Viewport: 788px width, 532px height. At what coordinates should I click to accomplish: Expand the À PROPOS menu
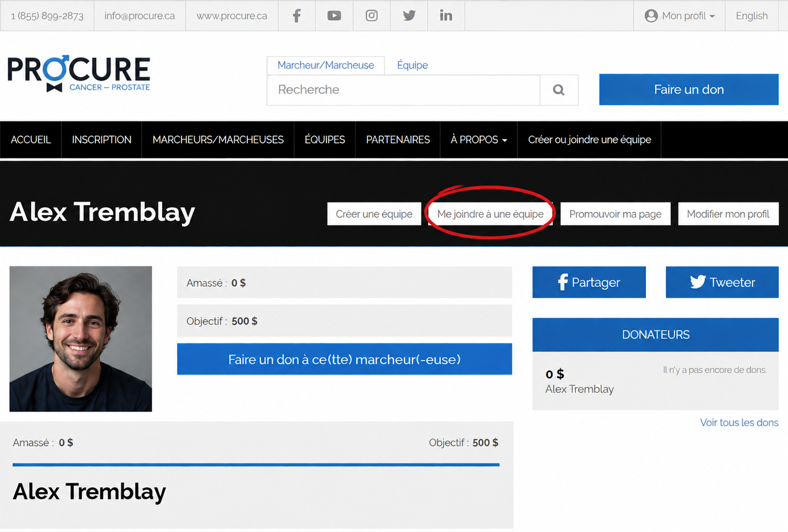(x=479, y=139)
